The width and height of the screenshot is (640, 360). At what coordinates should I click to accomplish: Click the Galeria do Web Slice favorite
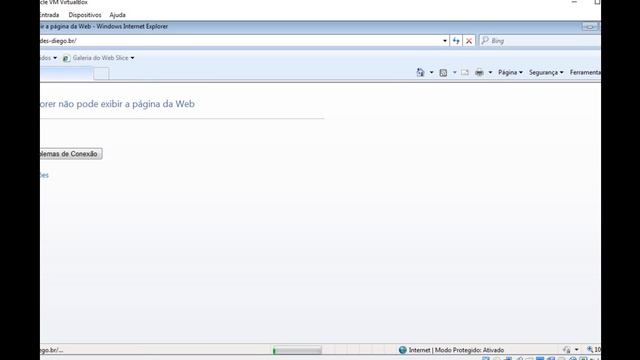pyautogui.click(x=98, y=58)
